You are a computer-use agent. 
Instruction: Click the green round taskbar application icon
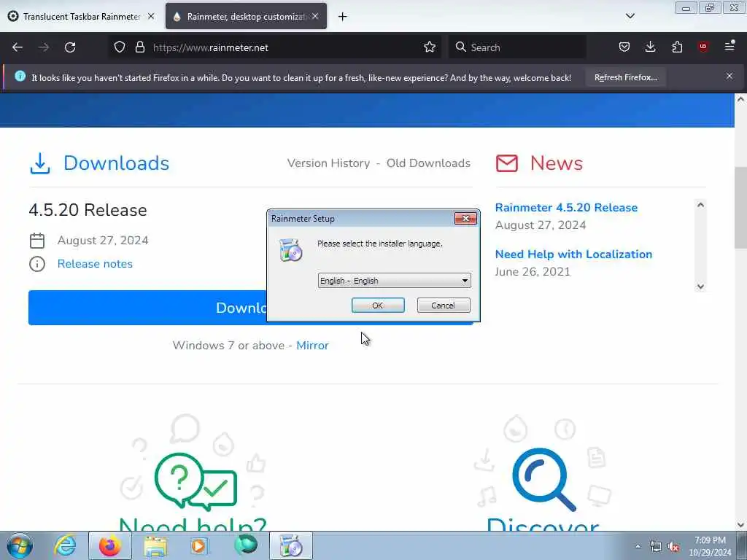pyautogui.click(x=246, y=545)
